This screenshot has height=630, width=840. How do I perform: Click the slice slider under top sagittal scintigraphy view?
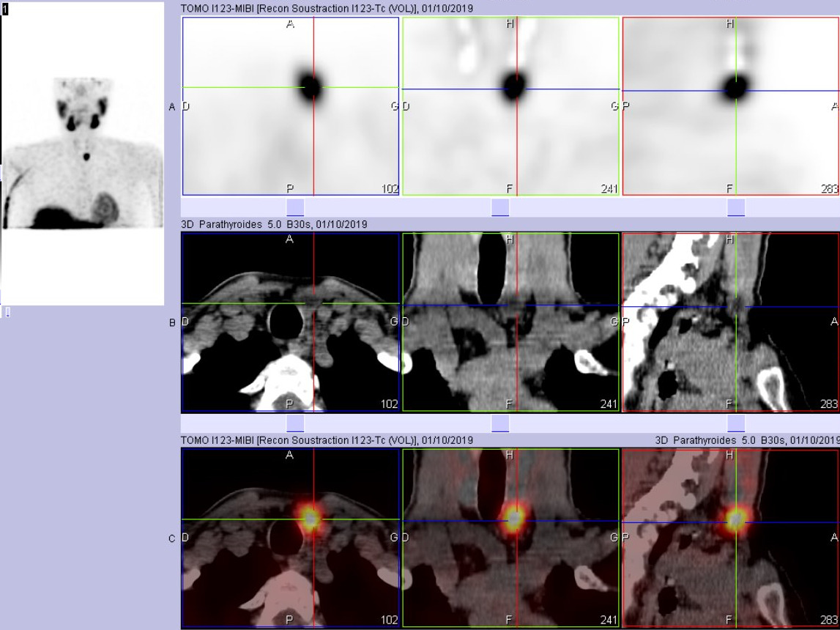coord(735,208)
